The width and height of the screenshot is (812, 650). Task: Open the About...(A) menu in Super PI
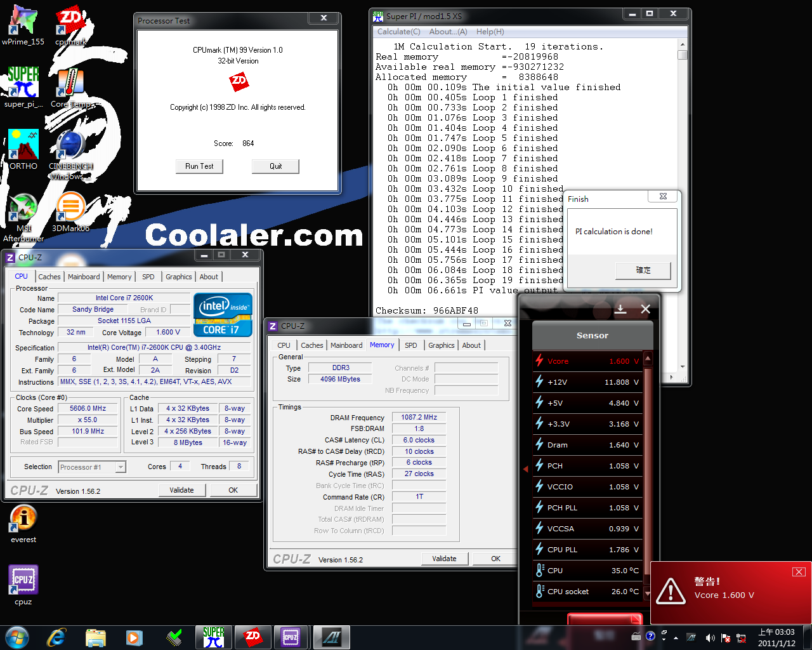pyautogui.click(x=448, y=31)
